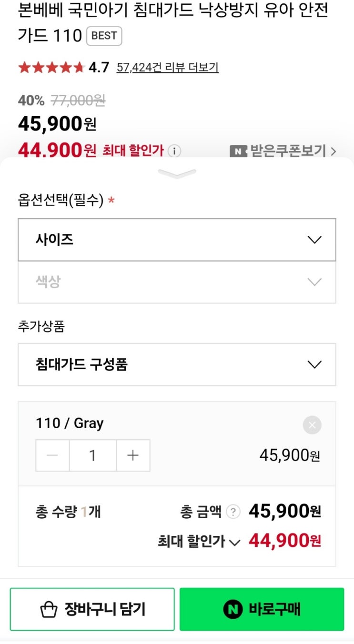This screenshot has height=644, width=354.
Task: Tap the 장바구니 담기 button
Action: [92, 609]
